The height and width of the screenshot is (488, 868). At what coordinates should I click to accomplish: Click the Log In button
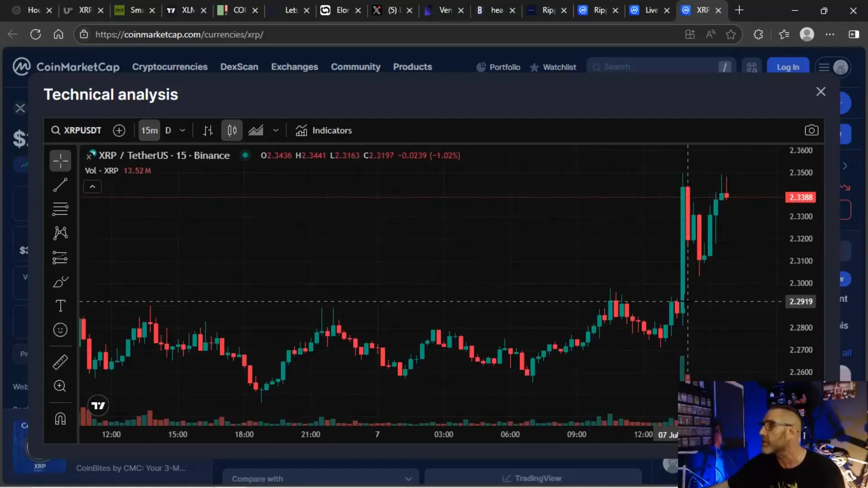[x=788, y=67]
